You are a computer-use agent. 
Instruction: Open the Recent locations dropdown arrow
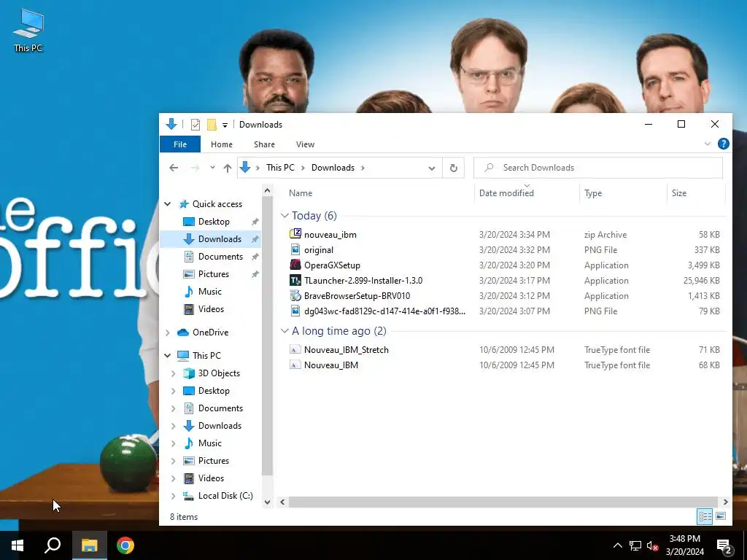point(212,168)
